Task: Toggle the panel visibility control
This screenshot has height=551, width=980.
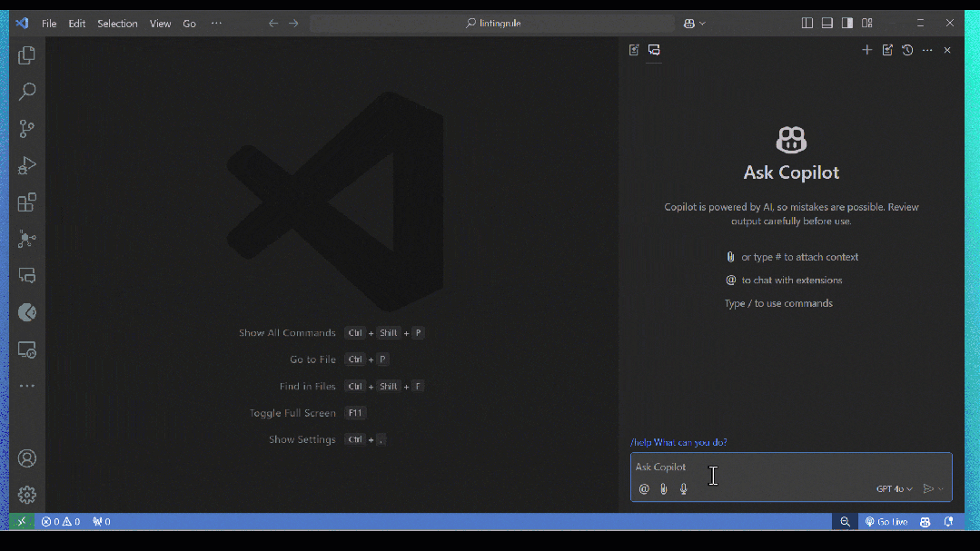Action: (x=827, y=22)
